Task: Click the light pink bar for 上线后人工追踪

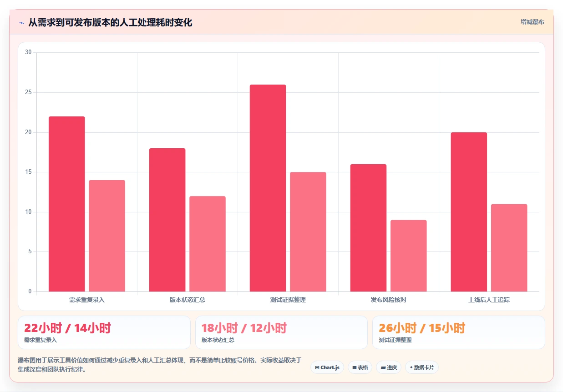Action: (x=509, y=248)
